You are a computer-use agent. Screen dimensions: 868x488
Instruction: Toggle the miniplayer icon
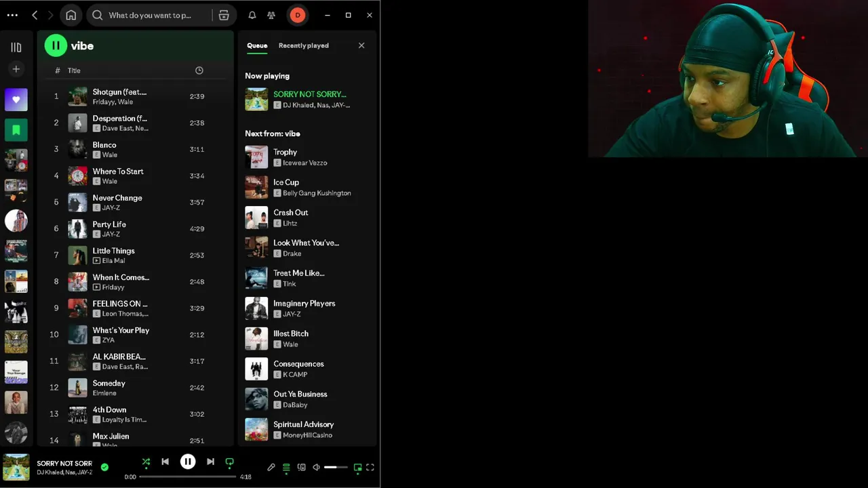(357, 467)
